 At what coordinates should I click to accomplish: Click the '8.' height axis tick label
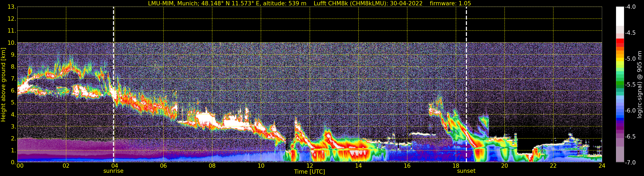point(13,66)
